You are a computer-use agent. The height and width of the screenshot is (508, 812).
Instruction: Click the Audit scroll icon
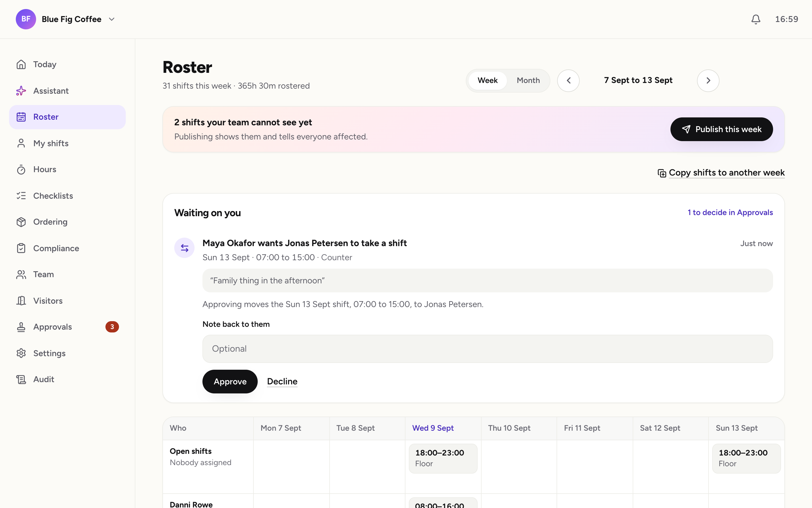coord(21,379)
